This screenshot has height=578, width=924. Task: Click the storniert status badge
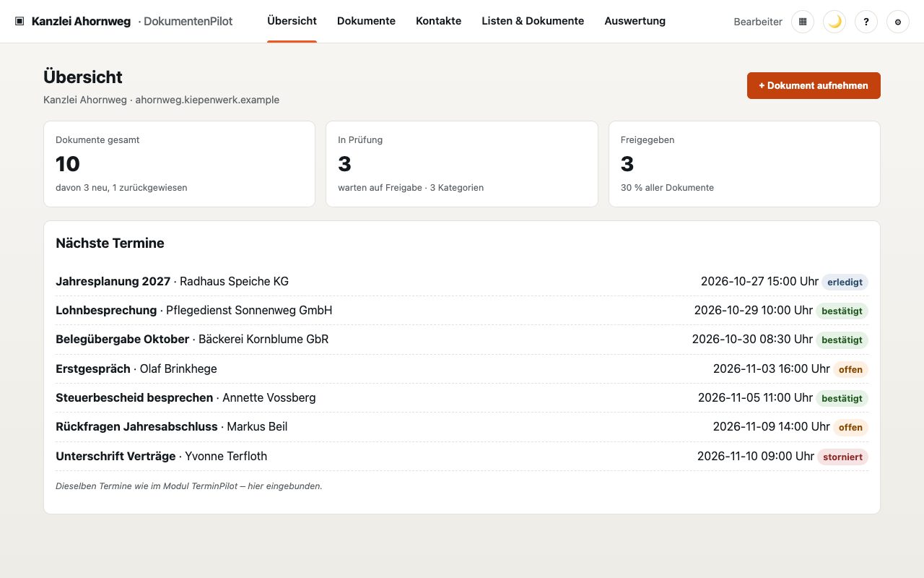[x=842, y=457]
